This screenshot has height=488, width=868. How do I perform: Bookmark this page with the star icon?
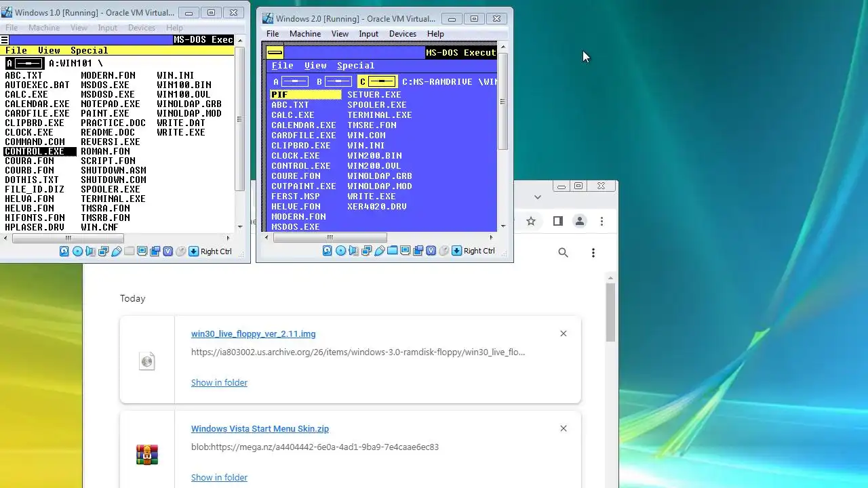tap(531, 221)
